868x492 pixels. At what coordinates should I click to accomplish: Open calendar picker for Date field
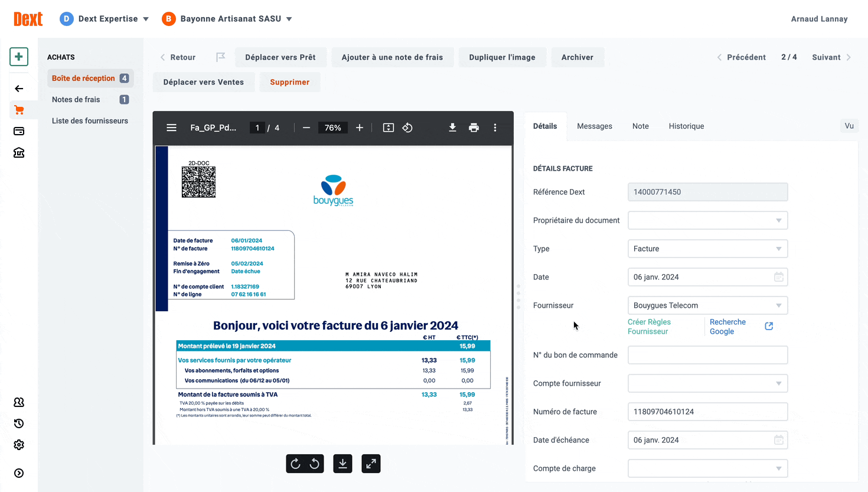coord(779,277)
